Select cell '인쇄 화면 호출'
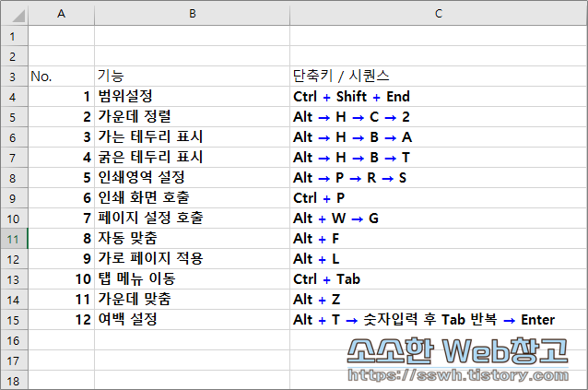 click(x=192, y=198)
